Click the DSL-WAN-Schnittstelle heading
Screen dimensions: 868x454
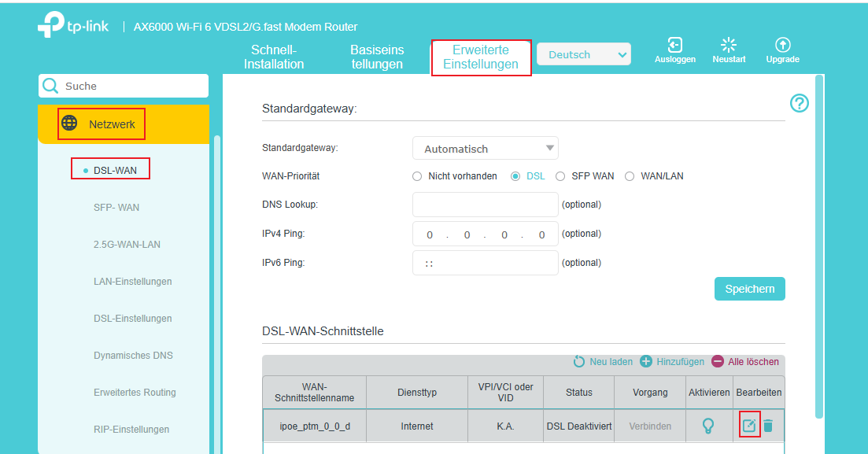coord(323,331)
